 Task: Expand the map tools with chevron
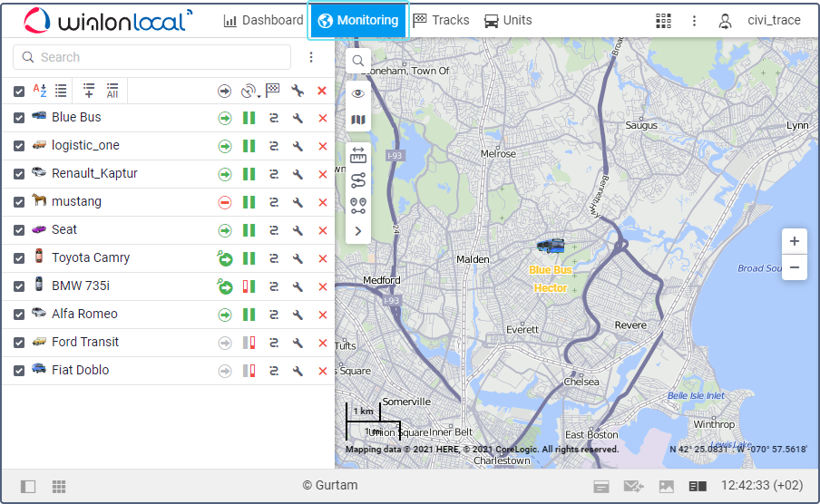pyautogui.click(x=358, y=231)
